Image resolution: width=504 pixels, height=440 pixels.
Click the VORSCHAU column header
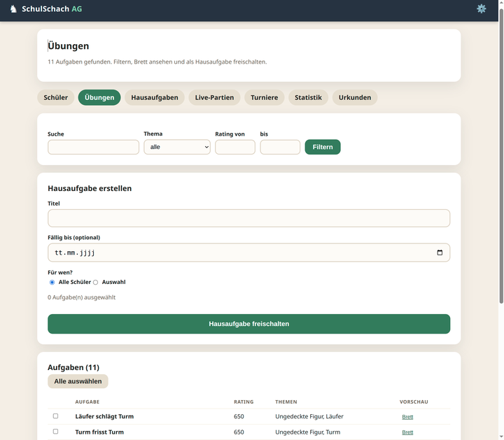[414, 402]
